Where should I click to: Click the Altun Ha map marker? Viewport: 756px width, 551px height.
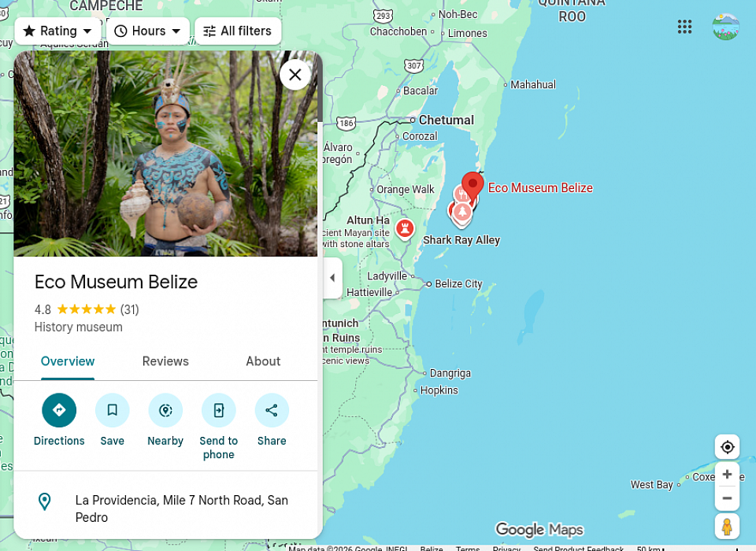405,228
